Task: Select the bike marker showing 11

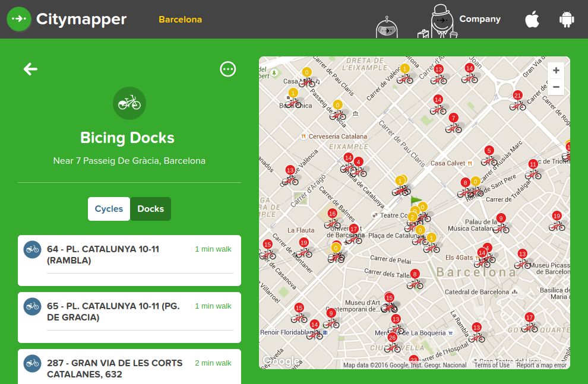Action: tap(533, 169)
